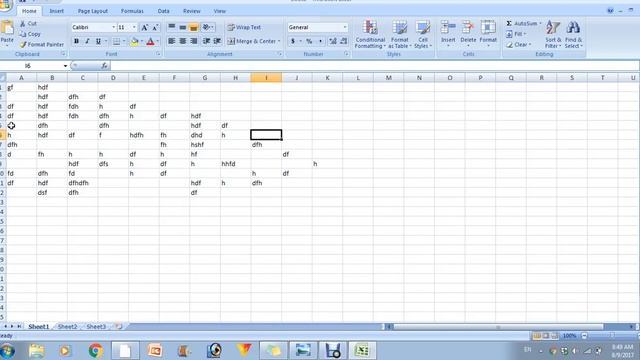640x360 pixels.
Task: Click the zoom out minus button
Action: point(584,336)
